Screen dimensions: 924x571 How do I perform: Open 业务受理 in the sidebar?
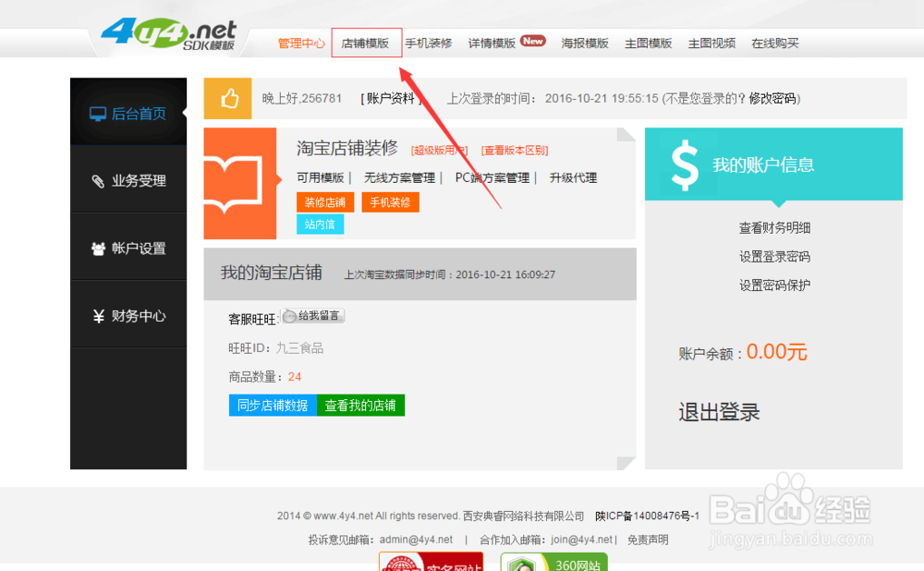coord(128,180)
